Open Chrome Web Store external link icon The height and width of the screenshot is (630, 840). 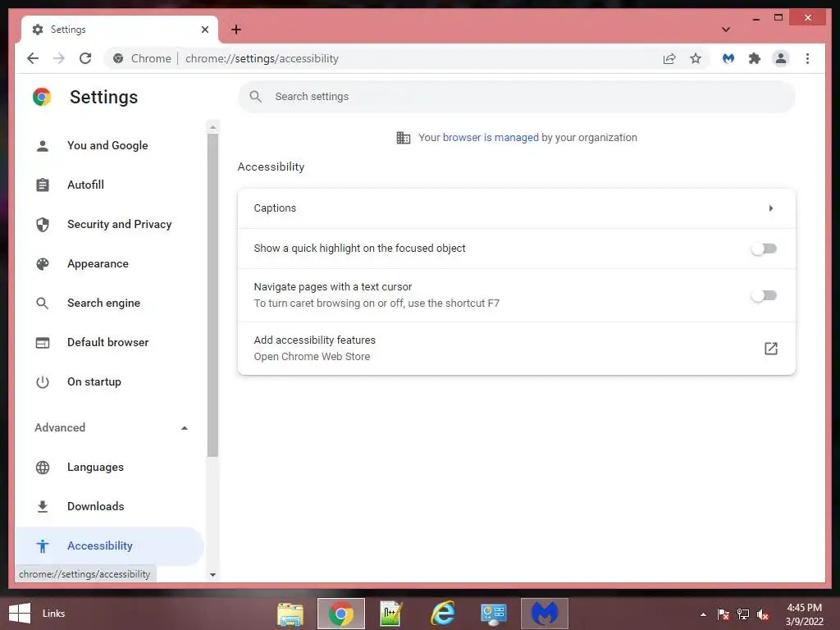click(771, 349)
